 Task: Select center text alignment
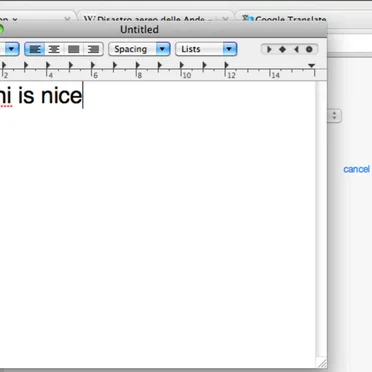tap(54, 49)
